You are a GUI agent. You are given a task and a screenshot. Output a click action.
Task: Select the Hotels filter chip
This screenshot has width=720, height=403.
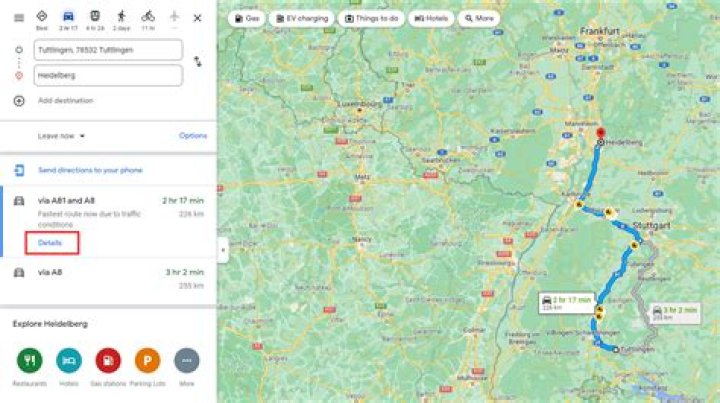click(x=431, y=18)
